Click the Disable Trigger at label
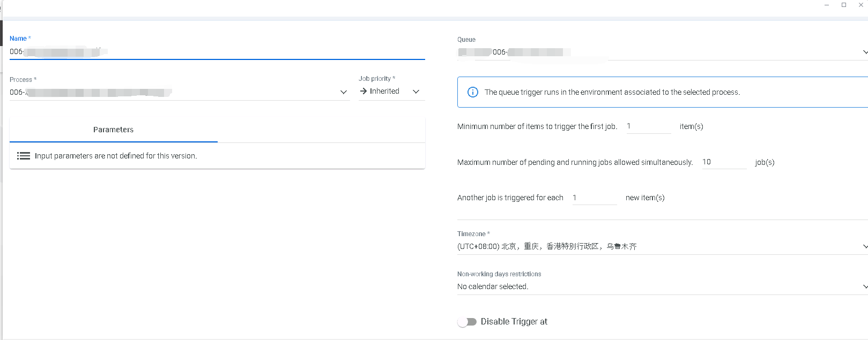This screenshot has height=340, width=868. pos(514,322)
